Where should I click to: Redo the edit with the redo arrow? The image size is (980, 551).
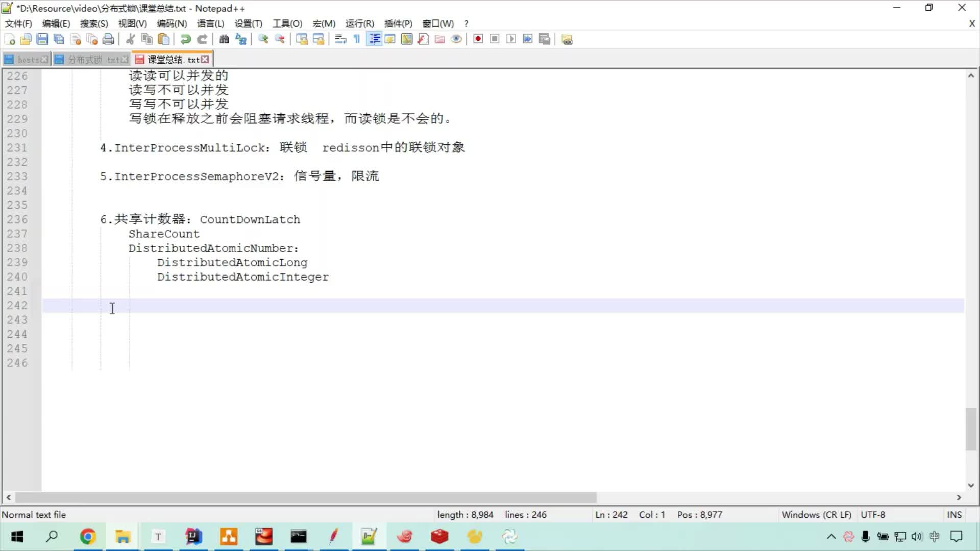202,39
